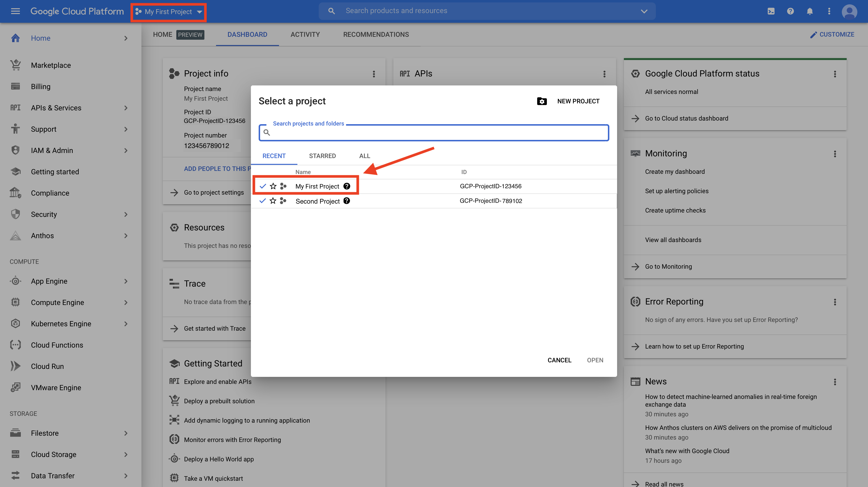
Task: Click the Search products and resources bar
Action: click(x=487, y=11)
